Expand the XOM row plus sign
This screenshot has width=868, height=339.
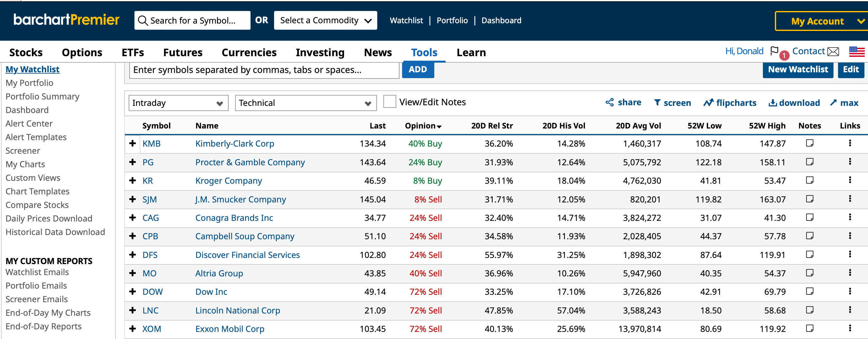click(133, 329)
